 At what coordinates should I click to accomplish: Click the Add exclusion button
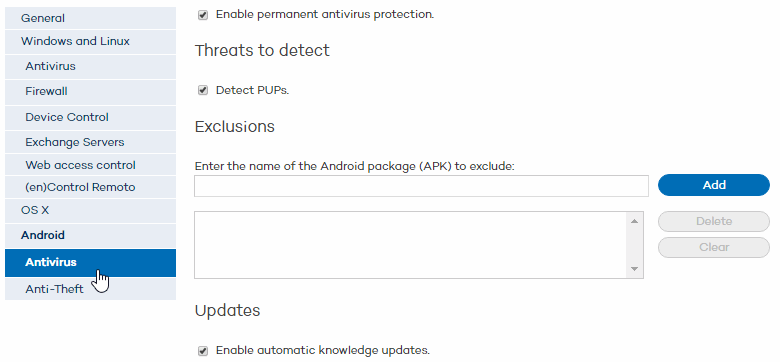pyautogui.click(x=714, y=185)
